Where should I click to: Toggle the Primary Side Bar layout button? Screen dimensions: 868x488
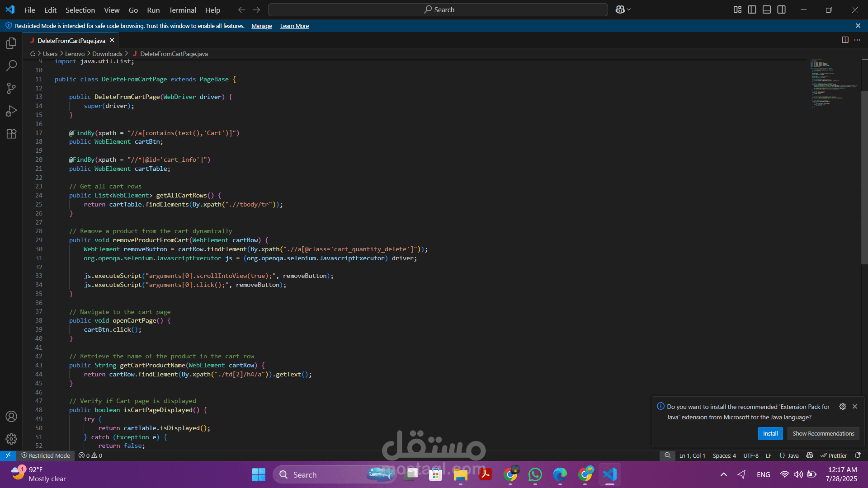click(x=752, y=9)
